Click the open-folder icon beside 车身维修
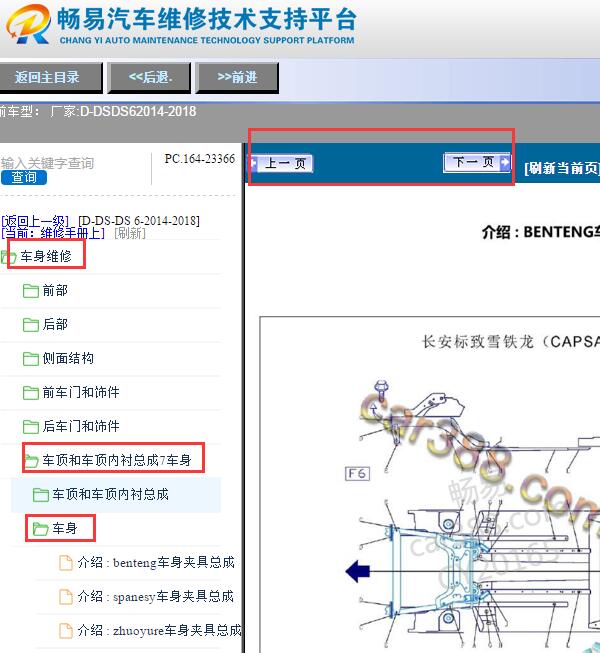This screenshot has height=653, width=600. pyautogui.click(x=8, y=257)
